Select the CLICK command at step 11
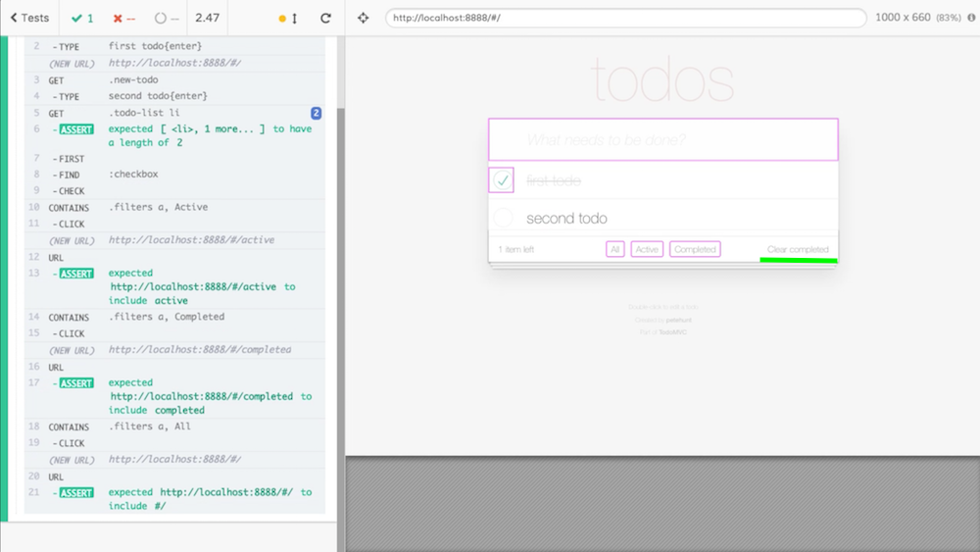 pos(174,224)
